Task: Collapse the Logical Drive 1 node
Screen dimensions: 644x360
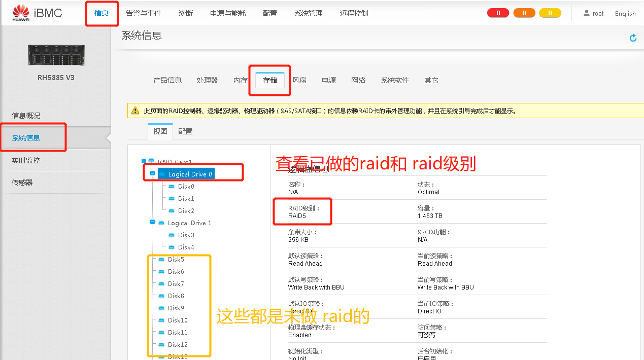Action: pyautogui.click(x=153, y=223)
